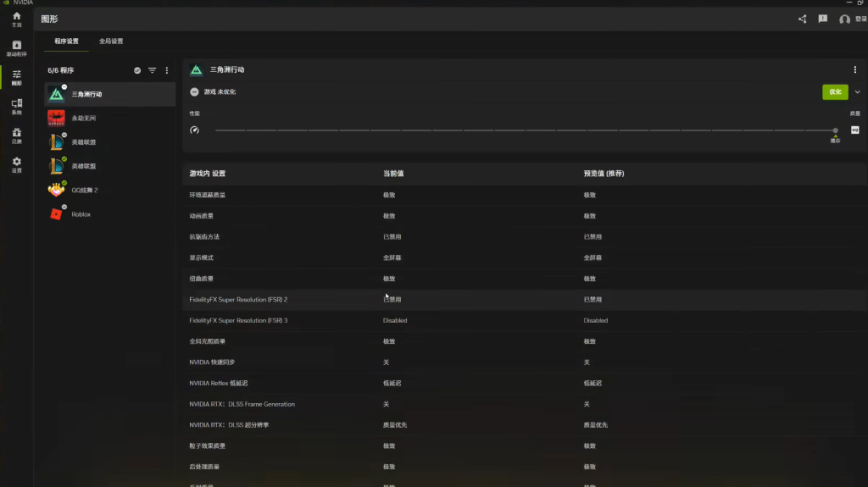Click NVIDIA RTX: DLSS Frame Generation row
The width and height of the screenshot is (868, 487).
click(x=525, y=404)
